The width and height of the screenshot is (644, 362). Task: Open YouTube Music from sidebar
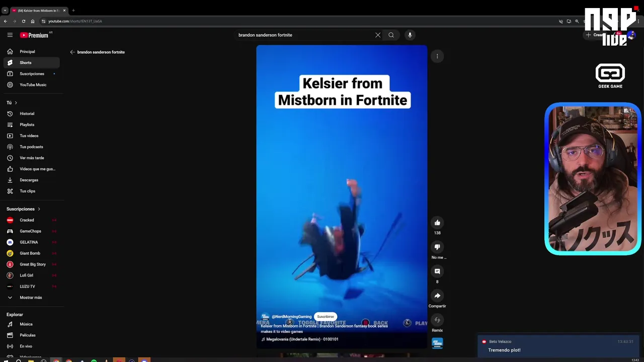(x=31, y=84)
